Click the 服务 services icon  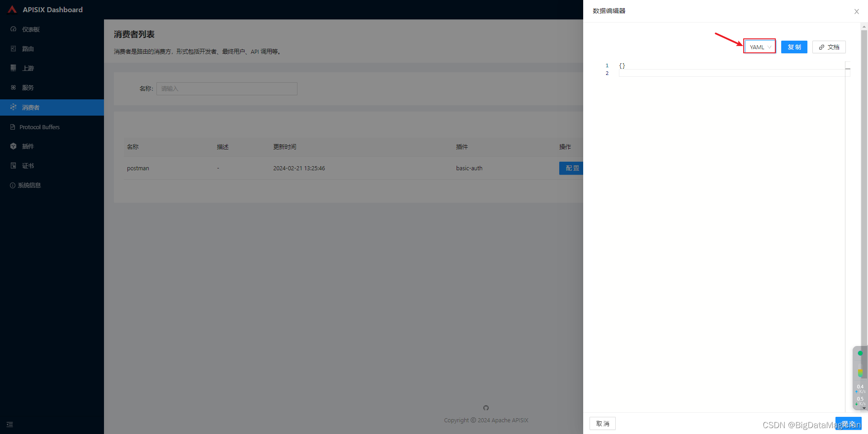13,87
